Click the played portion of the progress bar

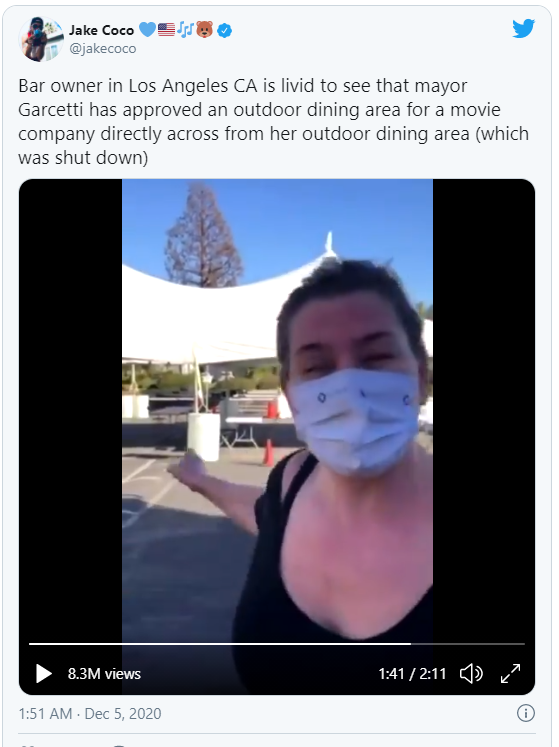point(220,644)
